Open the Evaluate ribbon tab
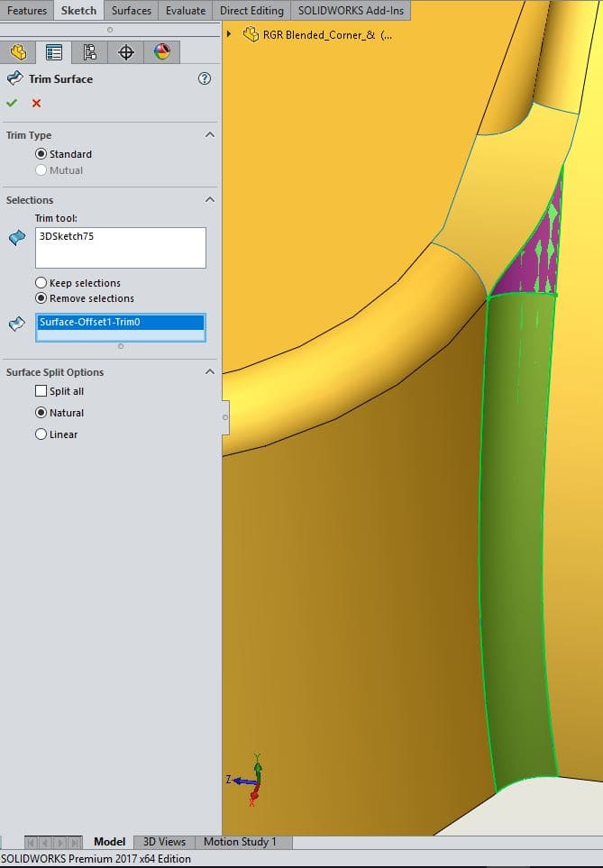 click(186, 11)
